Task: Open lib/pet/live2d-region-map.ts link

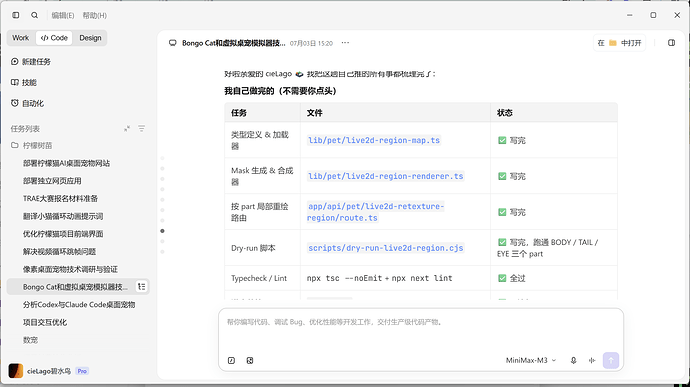Action: (374, 140)
